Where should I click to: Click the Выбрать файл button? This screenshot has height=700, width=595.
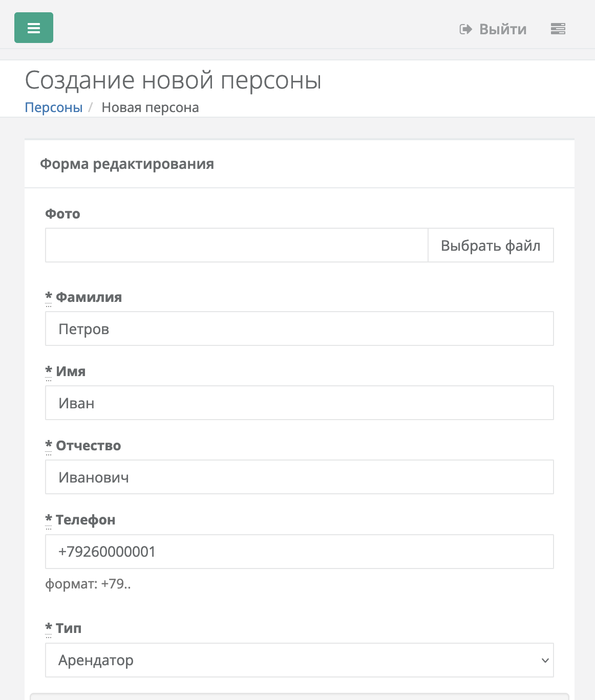pyautogui.click(x=491, y=245)
